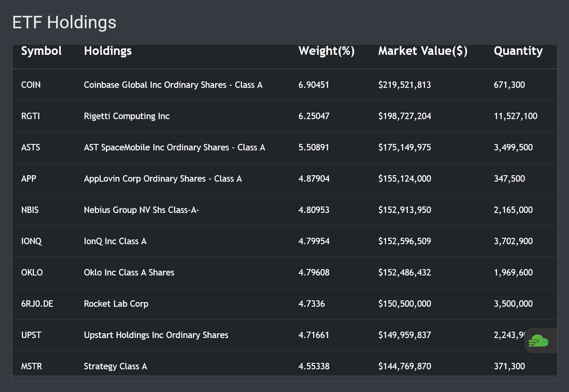Select the MSTR ticker symbol
Viewport: 569px width, 392px height.
(32, 366)
